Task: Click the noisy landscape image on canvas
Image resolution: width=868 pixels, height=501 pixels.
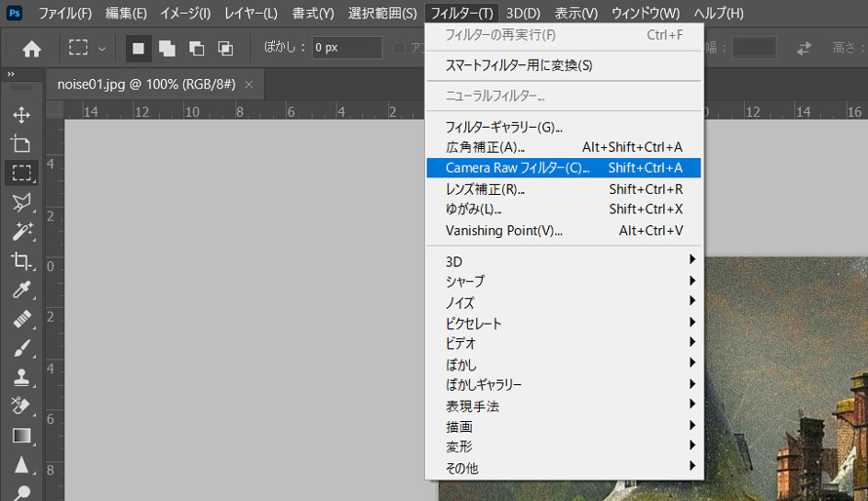Action: click(786, 379)
